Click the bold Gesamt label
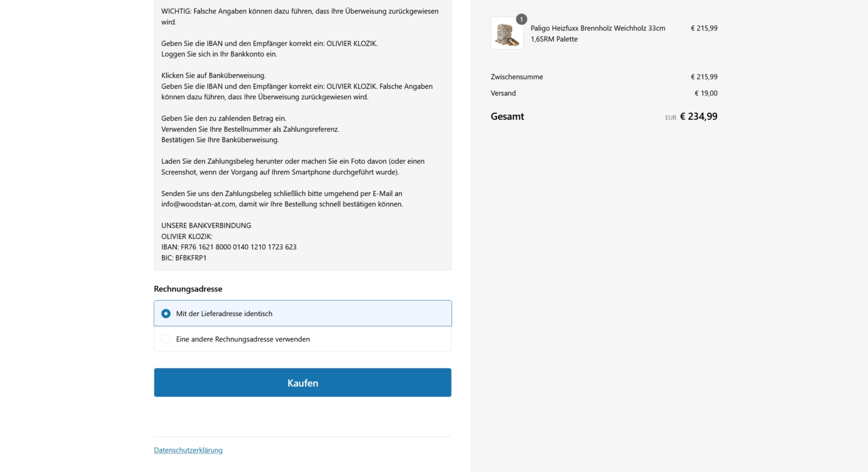Viewport: 868px width, 472px height. [x=507, y=116]
